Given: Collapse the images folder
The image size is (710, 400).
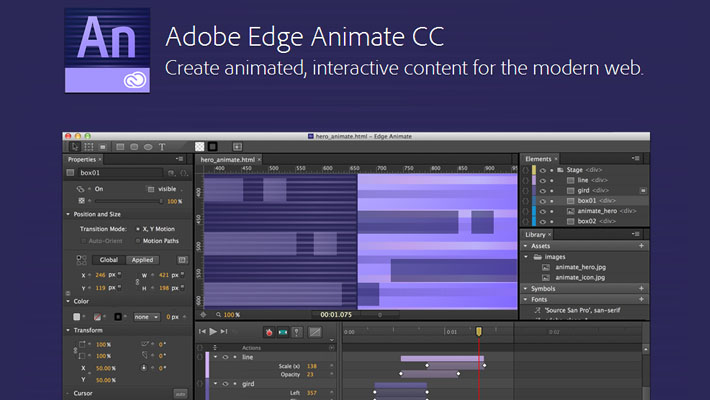Looking at the screenshot, I should (x=526, y=257).
